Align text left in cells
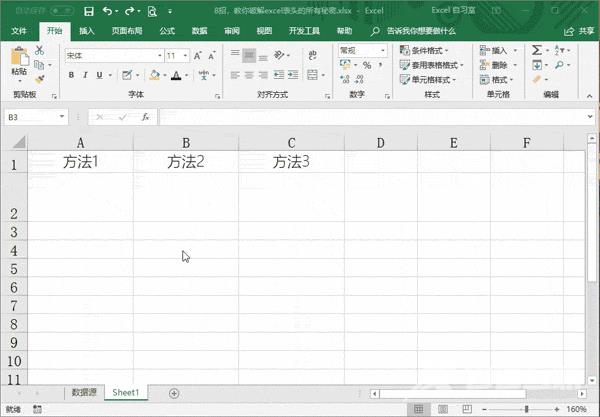The width and height of the screenshot is (600, 417). point(235,75)
